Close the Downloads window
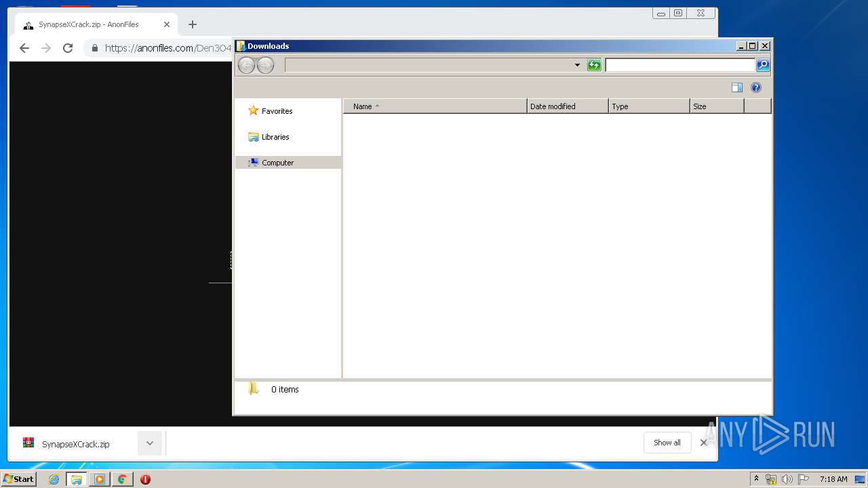Screen dimensions: 868x488 pos(765,46)
